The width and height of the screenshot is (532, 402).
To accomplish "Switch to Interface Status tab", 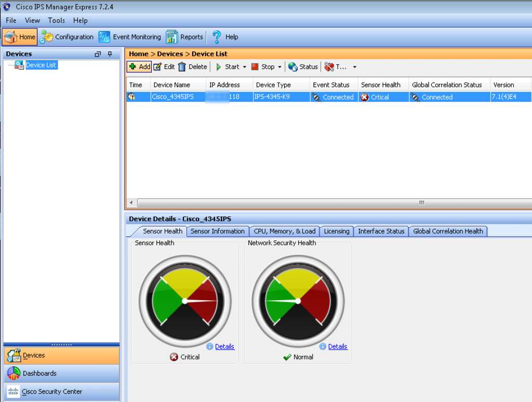I will [x=381, y=231].
